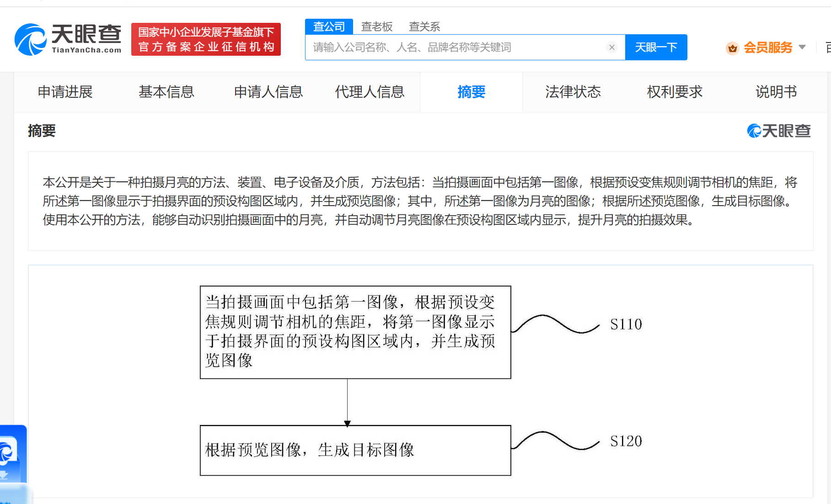Focus the company name search input field
831x504 pixels.
457,48
